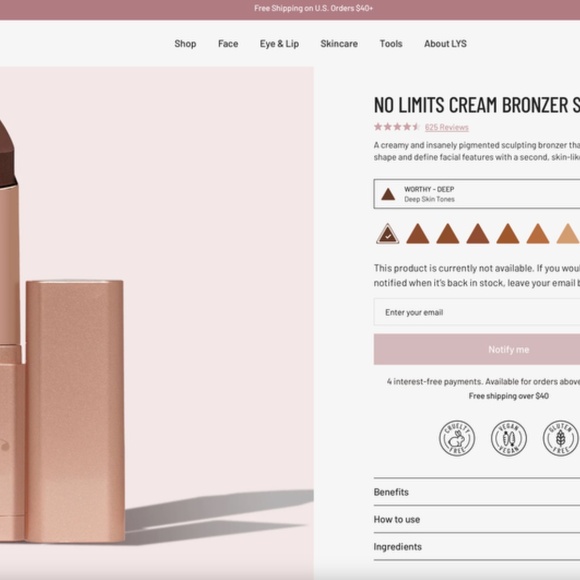Click the bronzer stick product image
The height and width of the screenshot is (580, 580).
(156, 322)
